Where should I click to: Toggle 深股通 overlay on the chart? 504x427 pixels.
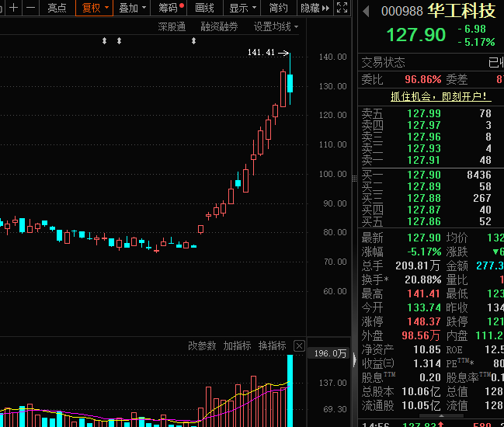tap(172, 26)
